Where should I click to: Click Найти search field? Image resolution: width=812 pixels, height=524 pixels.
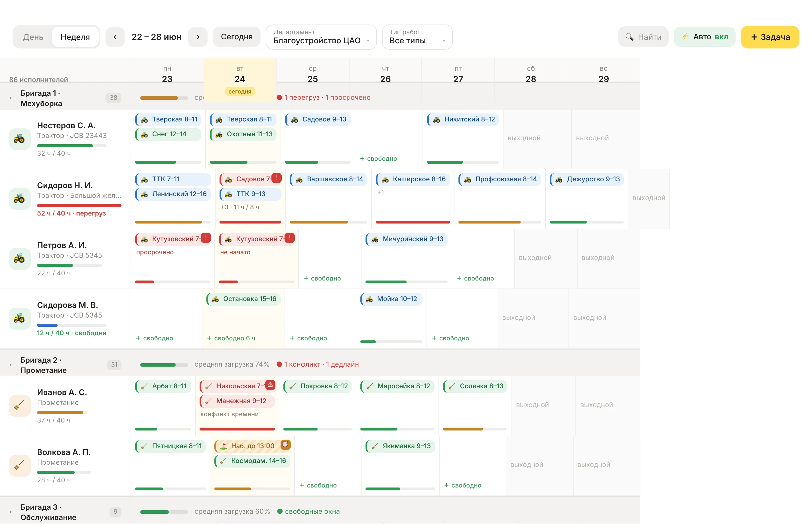[x=643, y=37]
